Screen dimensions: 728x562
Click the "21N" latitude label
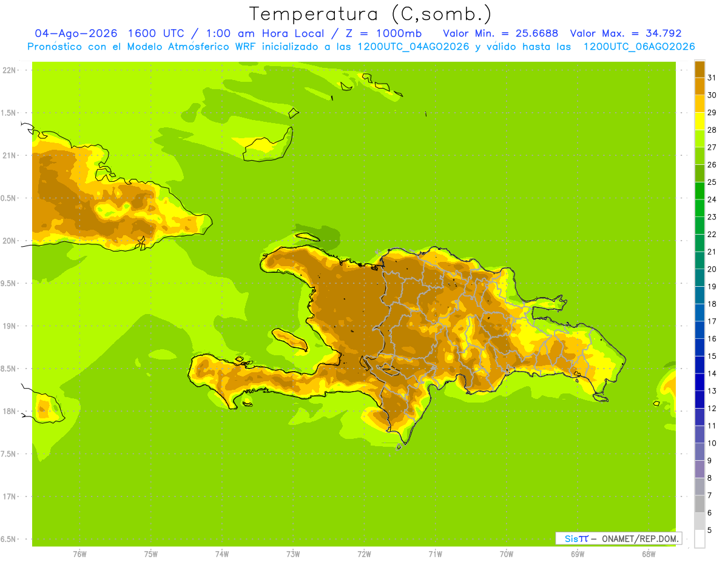[x=8, y=155]
